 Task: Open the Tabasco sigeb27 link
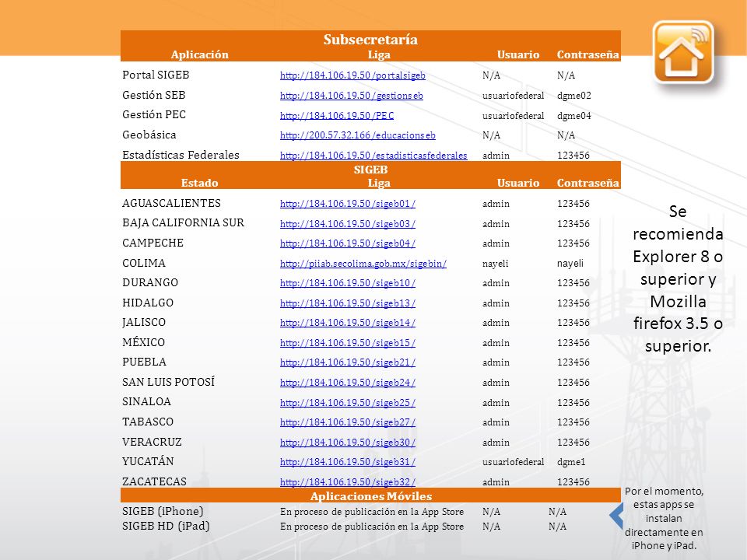coord(348,422)
